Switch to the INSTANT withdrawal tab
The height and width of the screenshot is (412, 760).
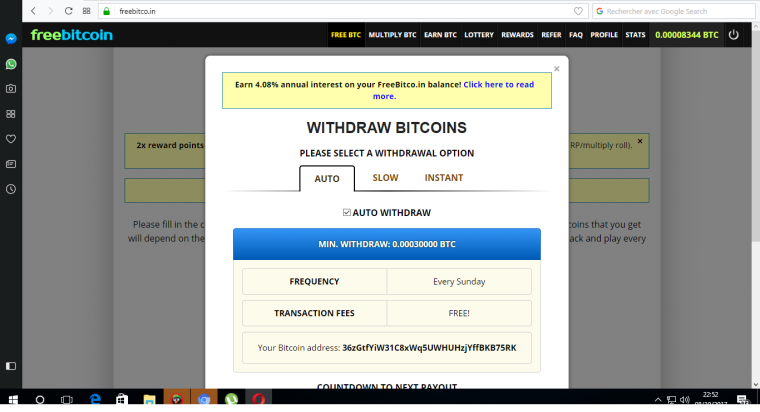pos(443,178)
